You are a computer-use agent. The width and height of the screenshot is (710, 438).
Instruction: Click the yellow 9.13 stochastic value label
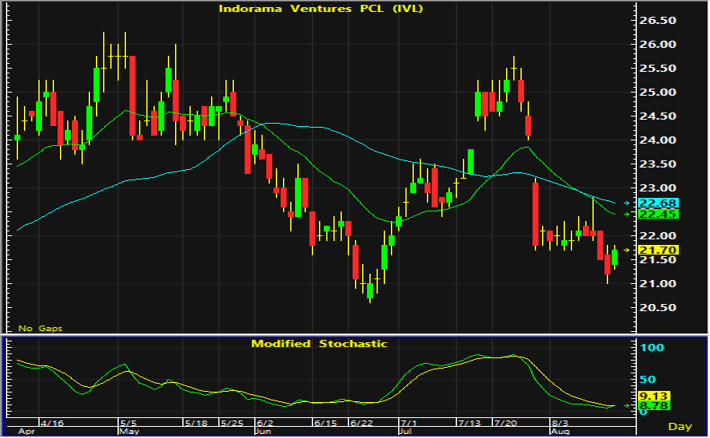(x=654, y=396)
